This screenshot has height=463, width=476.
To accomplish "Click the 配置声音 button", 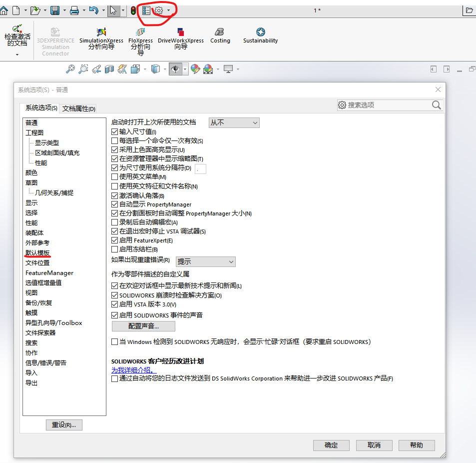I will (x=143, y=326).
